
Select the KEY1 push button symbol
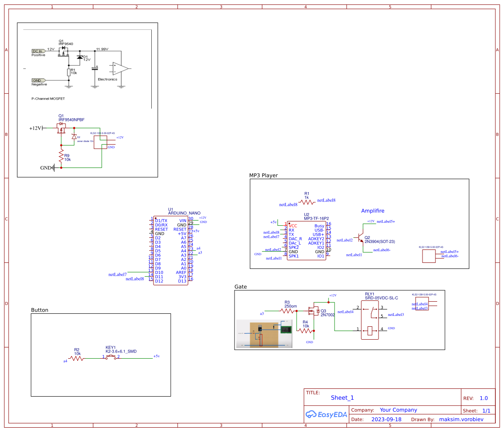click(x=111, y=357)
